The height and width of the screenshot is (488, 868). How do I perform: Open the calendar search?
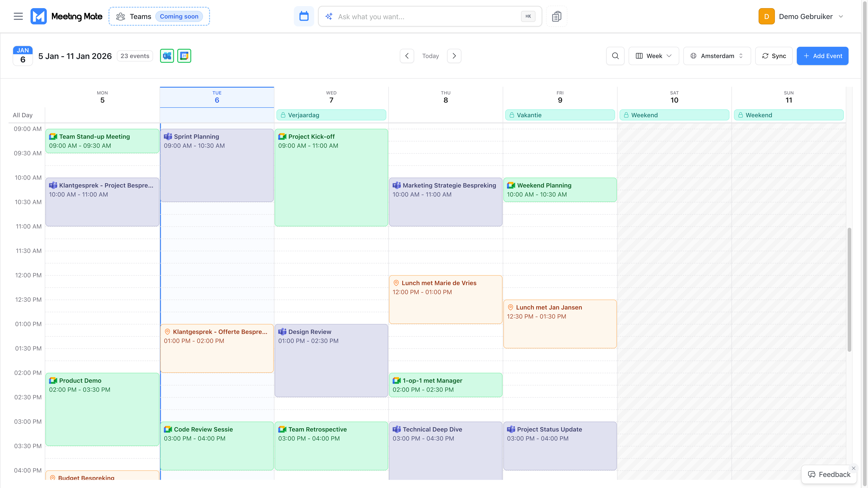[615, 56]
